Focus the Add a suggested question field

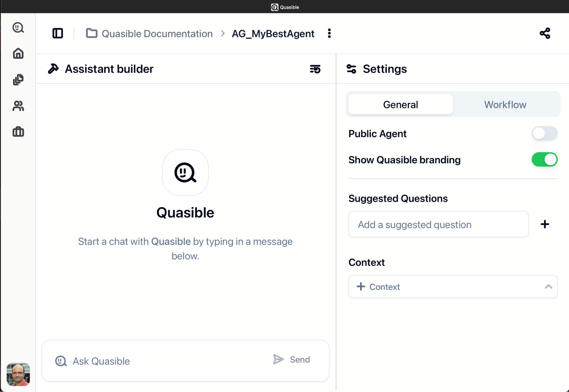[x=438, y=224]
